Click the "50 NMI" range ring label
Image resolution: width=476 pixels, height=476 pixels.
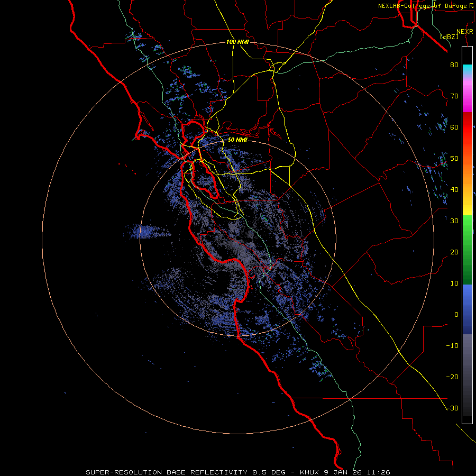237,140
